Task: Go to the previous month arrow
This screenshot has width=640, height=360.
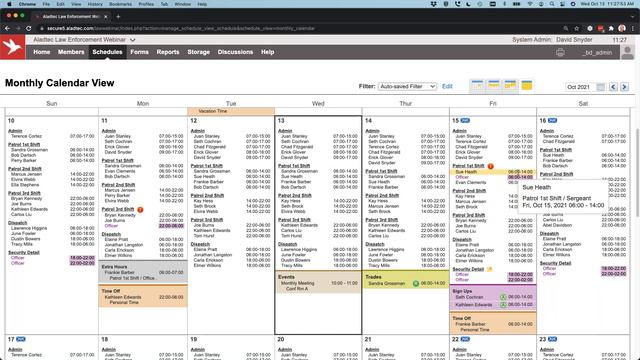Action: point(613,87)
